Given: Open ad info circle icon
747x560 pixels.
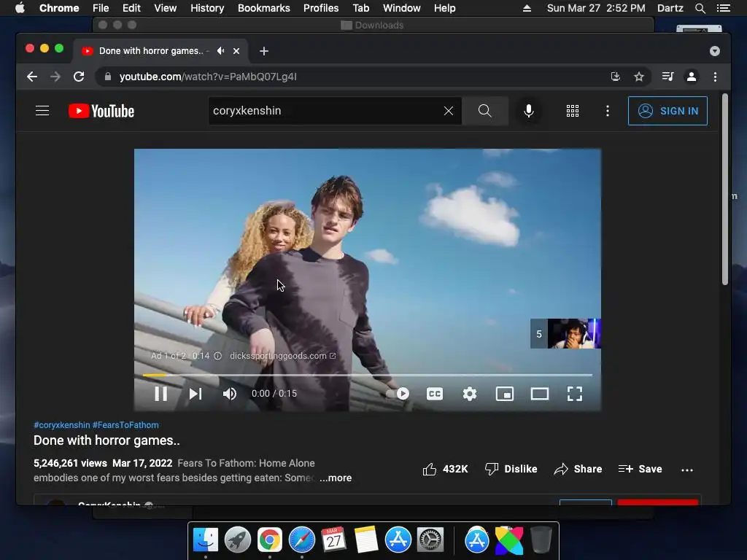Looking at the screenshot, I should click(217, 356).
